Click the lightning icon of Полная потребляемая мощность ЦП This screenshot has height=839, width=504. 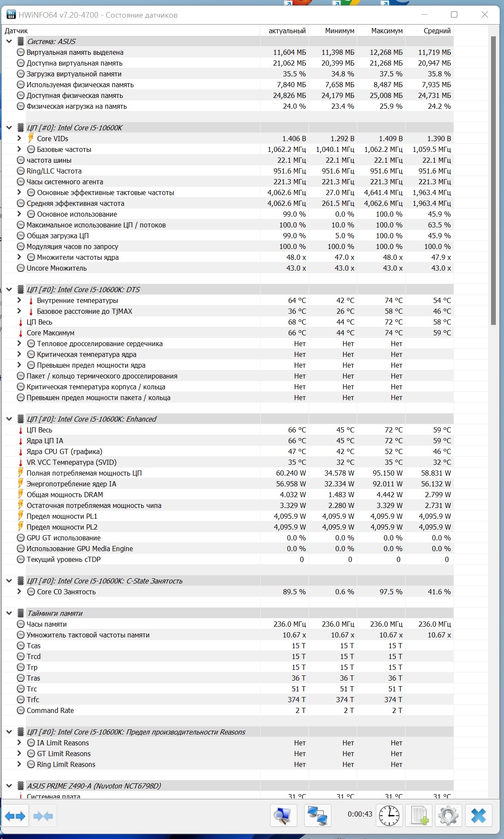point(20,473)
